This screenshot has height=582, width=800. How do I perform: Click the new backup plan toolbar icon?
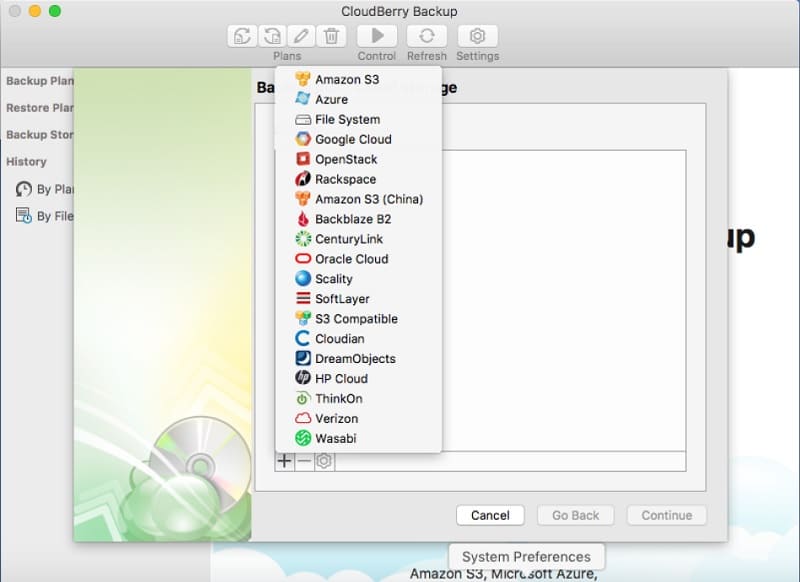pos(242,36)
